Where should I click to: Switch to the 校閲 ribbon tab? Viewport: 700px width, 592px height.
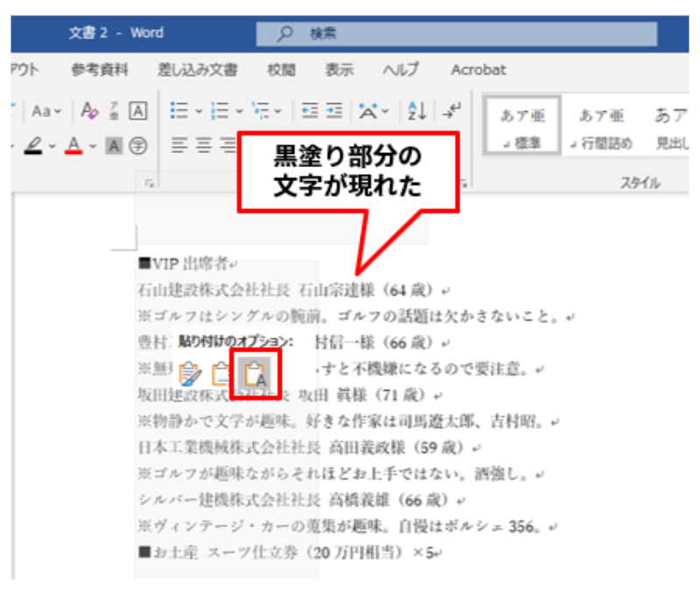tap(282, 70)
